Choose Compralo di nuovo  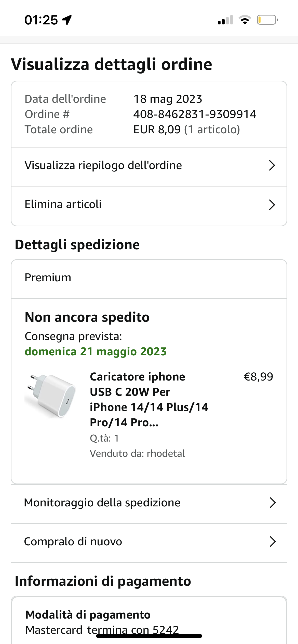click(73, 542)
